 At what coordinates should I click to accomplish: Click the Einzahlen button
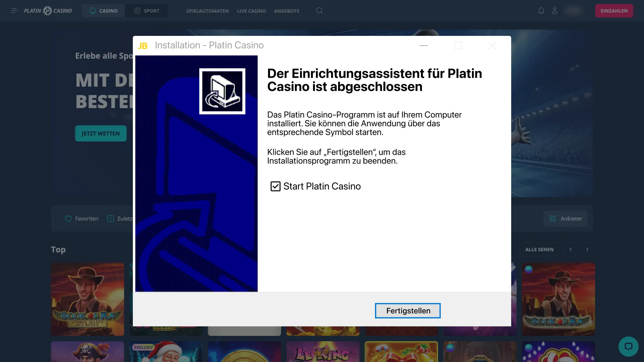[614, 10]
